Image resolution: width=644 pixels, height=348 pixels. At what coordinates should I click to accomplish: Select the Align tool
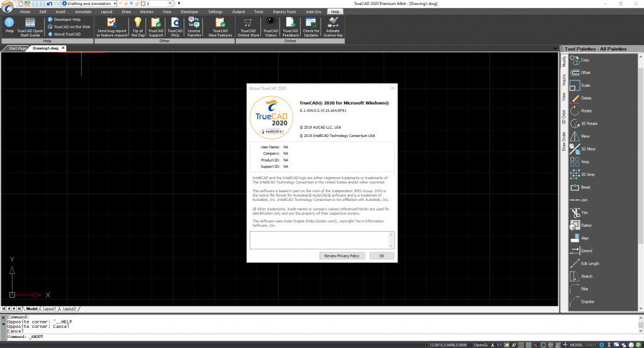(579, 238)
